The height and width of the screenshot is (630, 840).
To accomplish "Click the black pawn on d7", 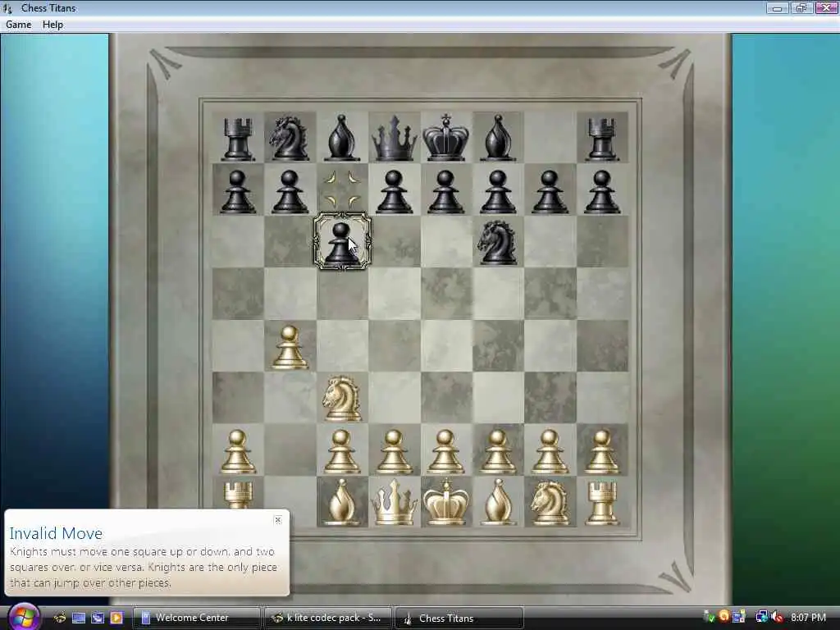I will click(x=394, y=192).
